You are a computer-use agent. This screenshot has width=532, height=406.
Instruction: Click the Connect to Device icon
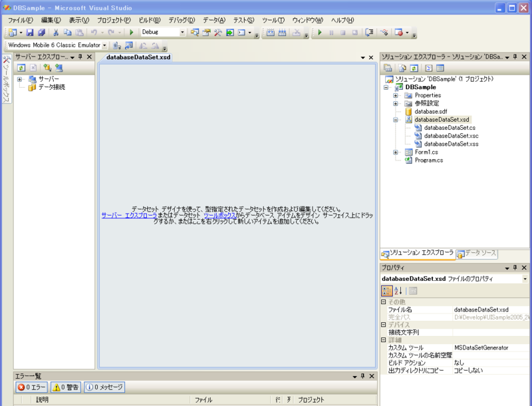[x=117, y=45]
